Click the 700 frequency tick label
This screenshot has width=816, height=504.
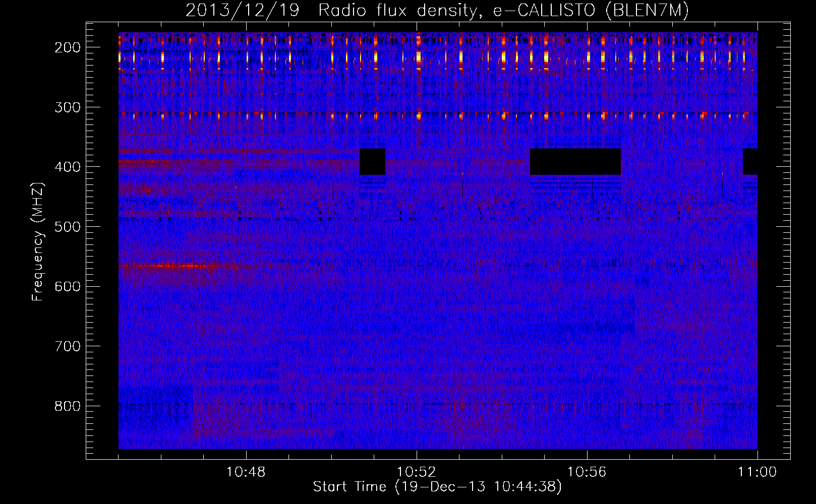click(67, 346)
